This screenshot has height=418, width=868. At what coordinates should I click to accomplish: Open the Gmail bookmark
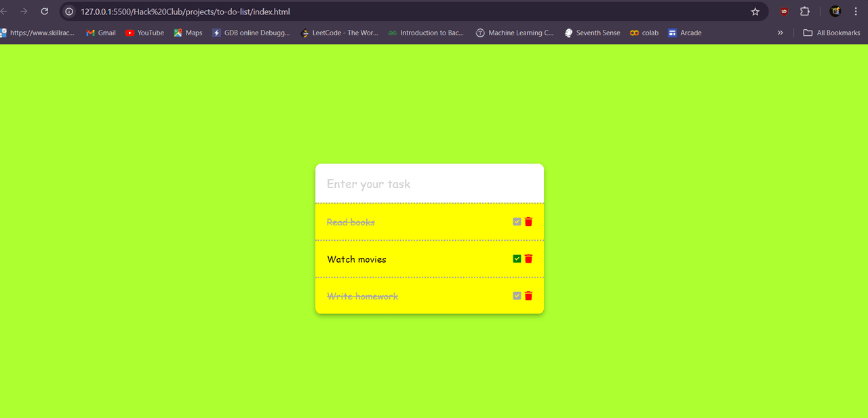point(100,33)
